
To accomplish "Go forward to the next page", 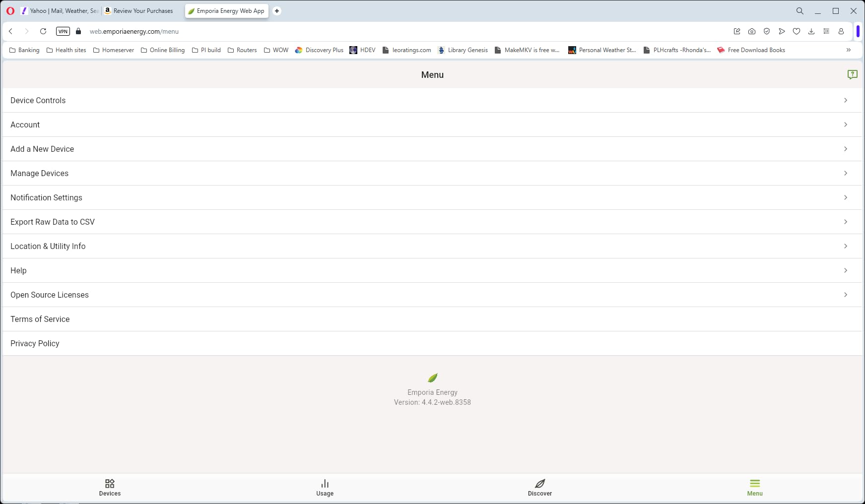I will coord(27,31).
